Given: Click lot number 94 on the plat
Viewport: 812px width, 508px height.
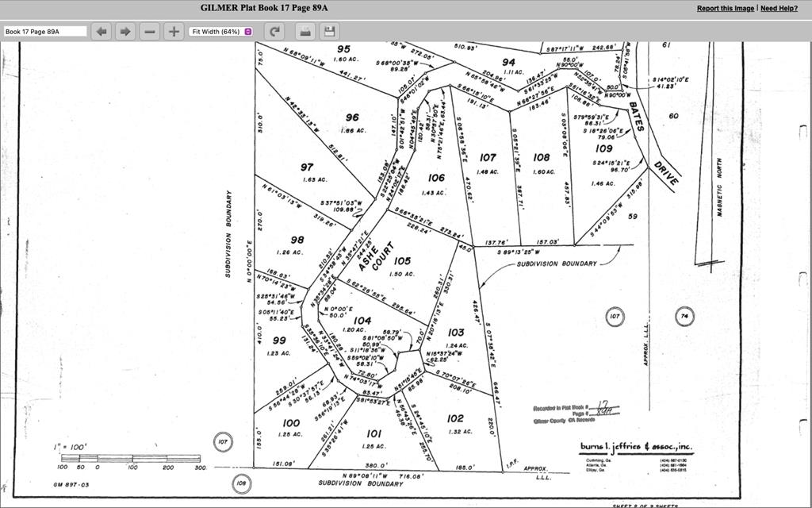Looking at the screenshot, I should (x=508, y=62).
